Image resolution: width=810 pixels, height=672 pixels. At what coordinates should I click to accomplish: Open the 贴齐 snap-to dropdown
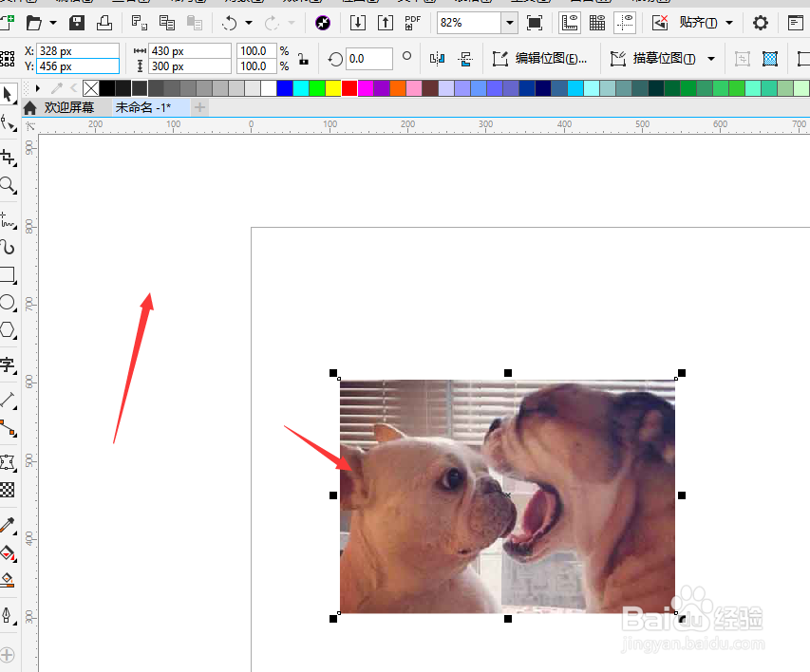pyautogui.click(x=729, y=23)
